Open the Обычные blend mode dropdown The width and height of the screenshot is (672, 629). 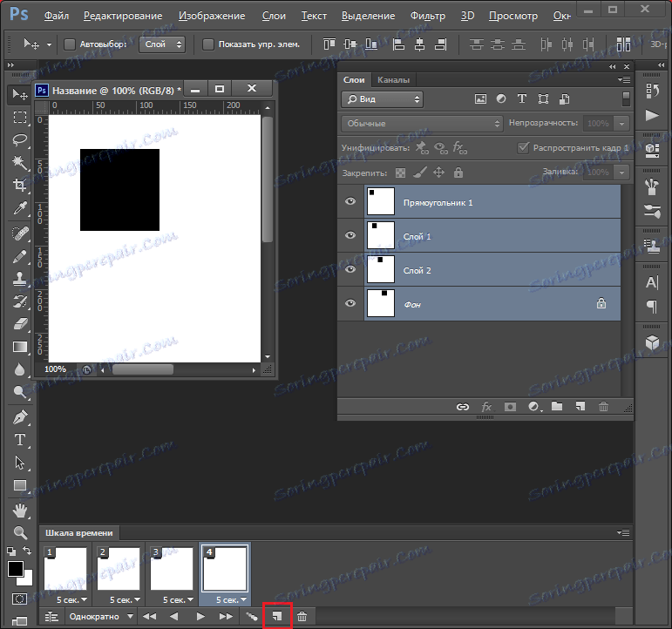click(422, 124)
